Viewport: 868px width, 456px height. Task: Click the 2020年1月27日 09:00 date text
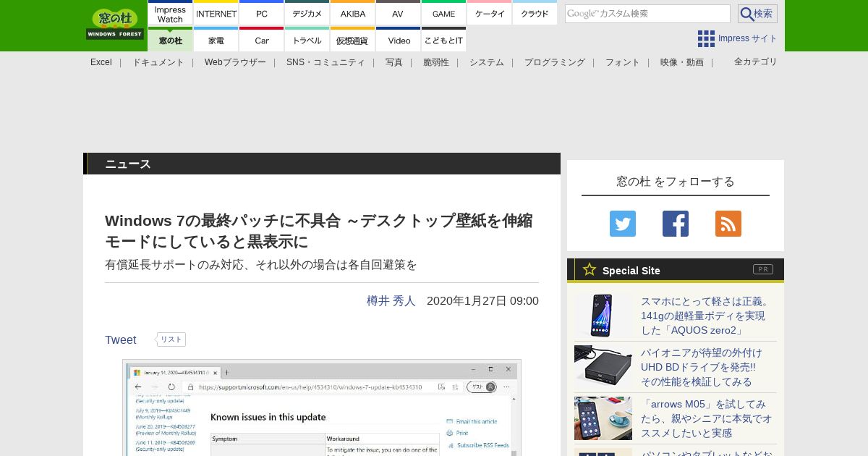coord(482,300)
